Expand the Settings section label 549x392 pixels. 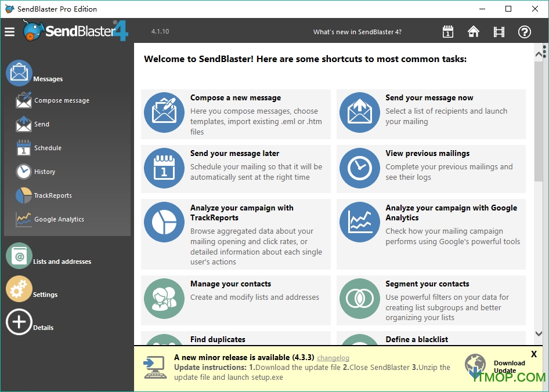point(45,295)
